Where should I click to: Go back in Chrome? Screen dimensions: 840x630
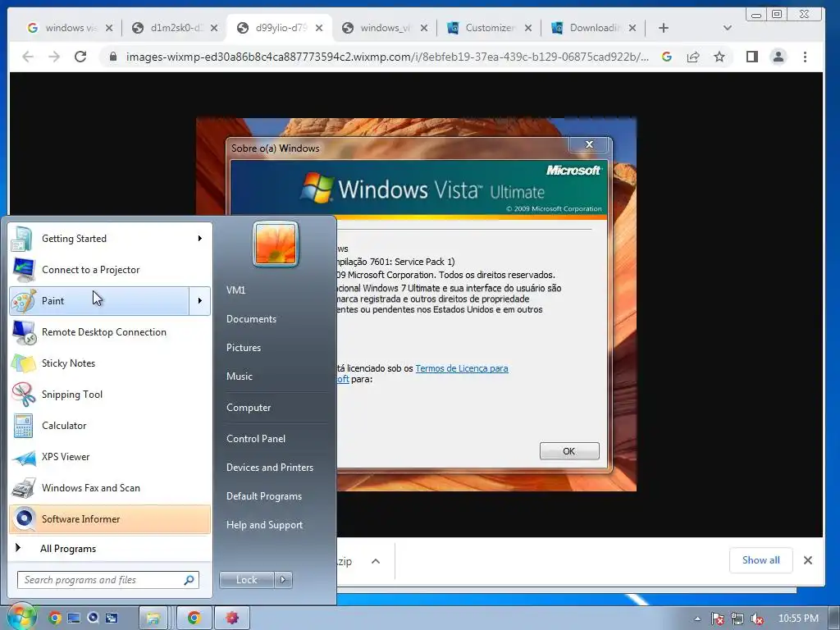coord(28,57)
